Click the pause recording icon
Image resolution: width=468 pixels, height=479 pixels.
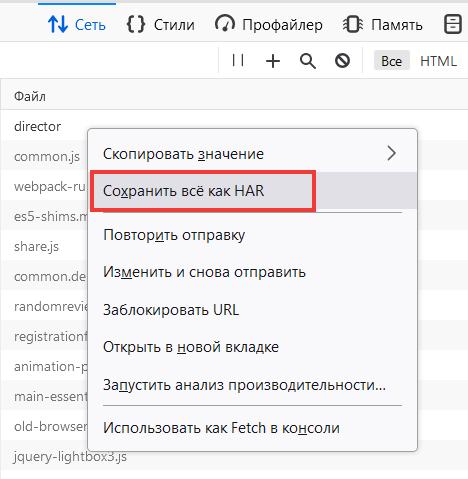238,61
